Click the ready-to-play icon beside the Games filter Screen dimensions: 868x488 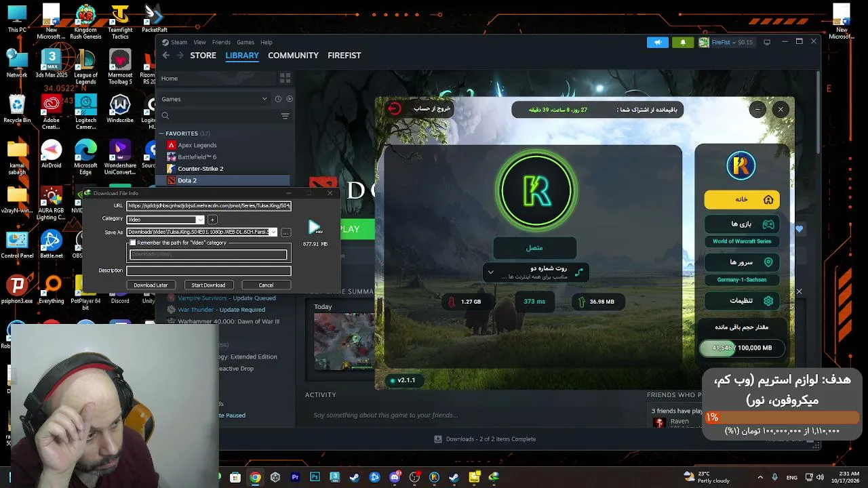click(290, 99)
